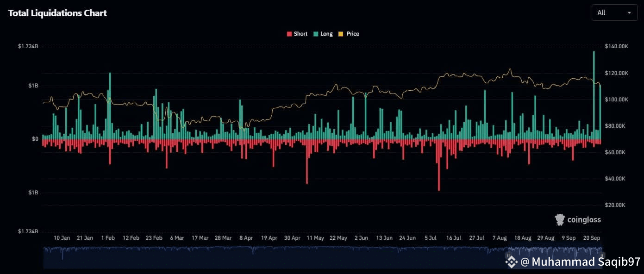644x274 pixels.
Task: Click the 23 Feb date label
Action: pos(154,238)
